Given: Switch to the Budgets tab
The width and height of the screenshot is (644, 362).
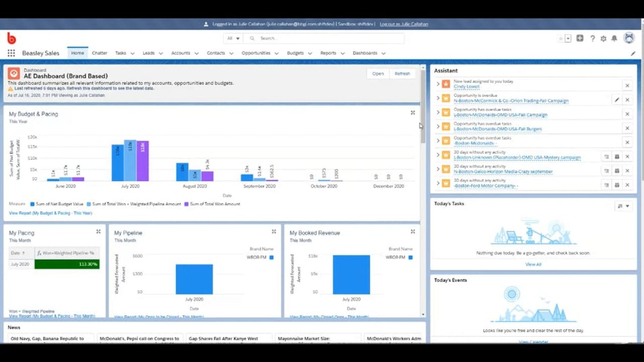Looking at the screenshot, I should click(x=295, y=53).
